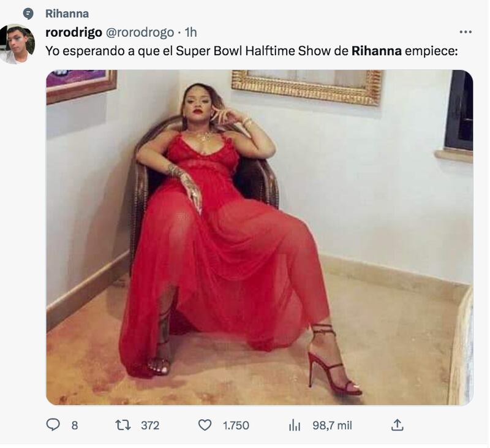Open rorodrigo's profile avatar picture
This screenshot has height=448, width=490.
[x=17, y=44]
